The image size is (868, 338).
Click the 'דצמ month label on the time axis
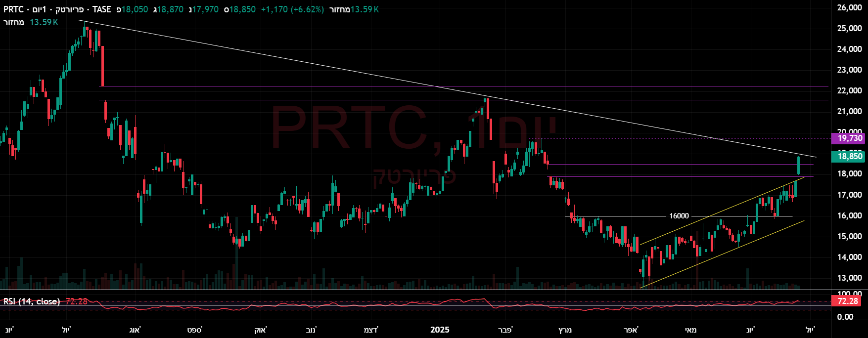[x=371, y=330]
